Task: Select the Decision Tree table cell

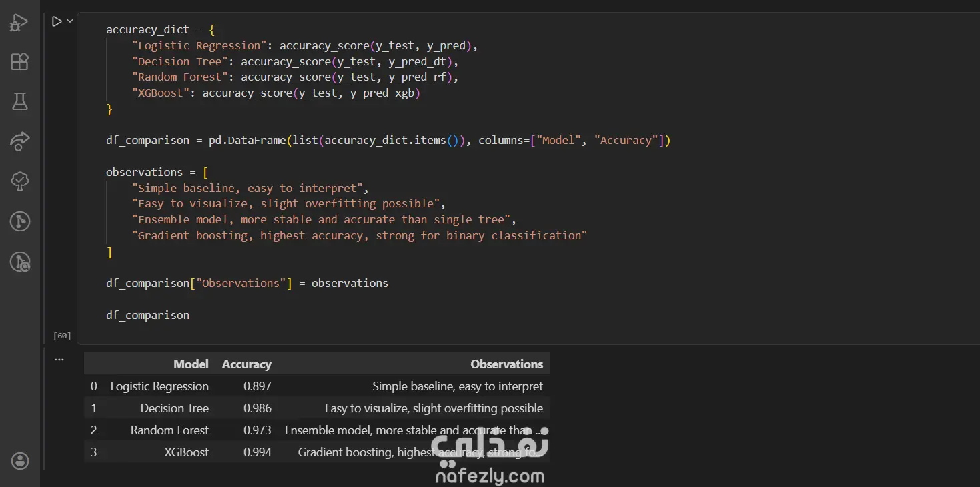Action: [175, 408]
